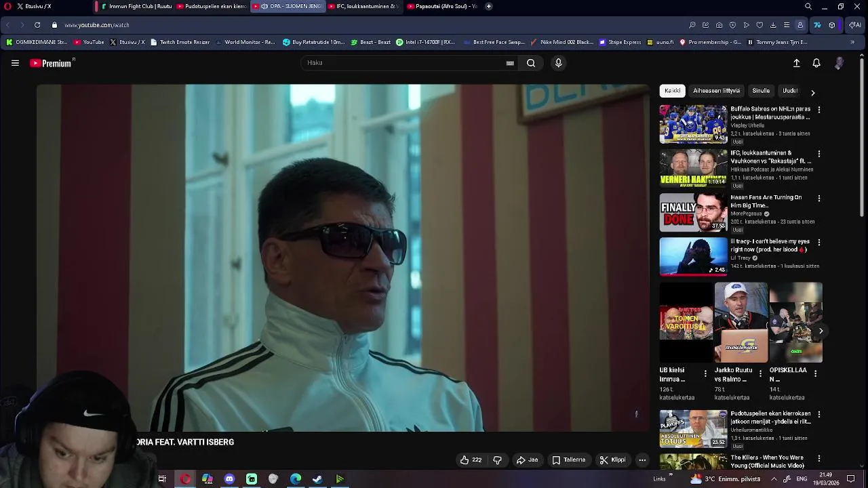Select the Sinulle filter chip
868x488 pixels.
point(761,91)
